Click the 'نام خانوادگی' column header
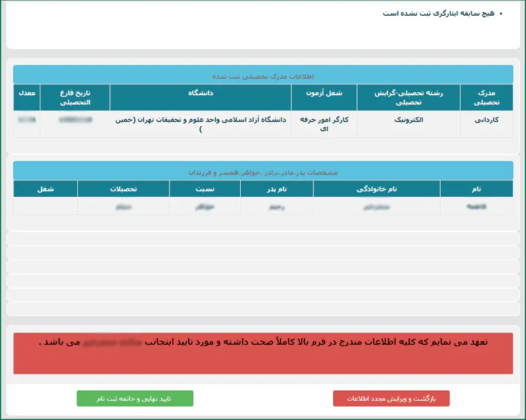 376,189
